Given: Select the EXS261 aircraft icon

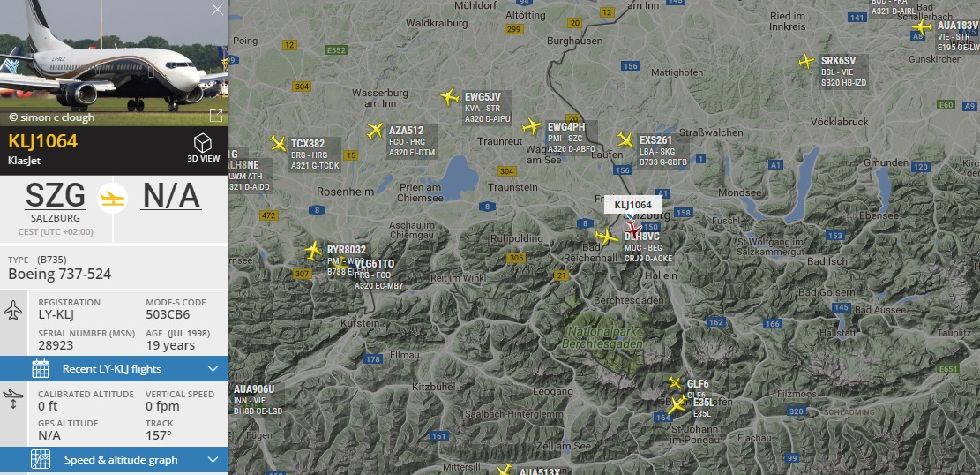Looking at the screenshot, I should click(x=625, y=139).
